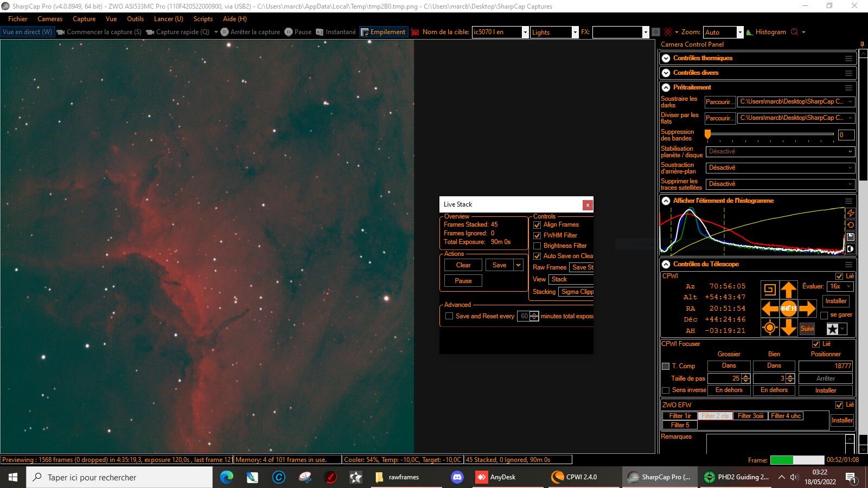Toggle the se garer checkbox
Screen dimensions: 868x488
[824, 315]
